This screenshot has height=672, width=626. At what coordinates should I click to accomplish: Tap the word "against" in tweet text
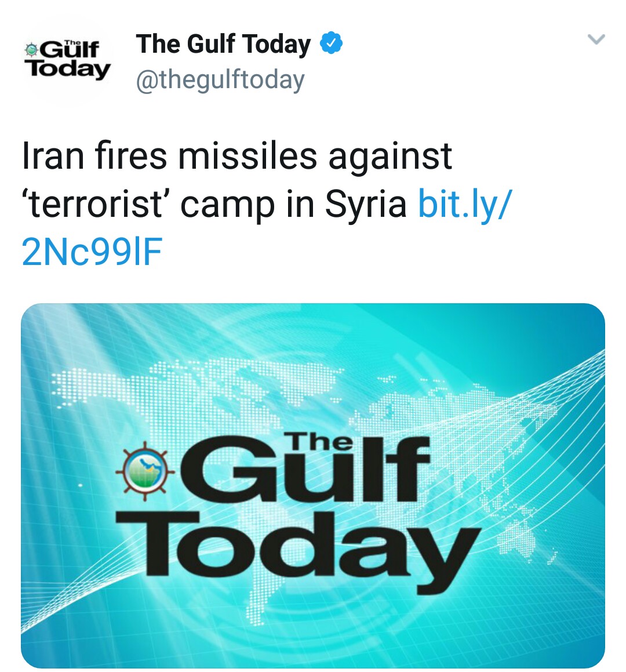coord(390,157)
